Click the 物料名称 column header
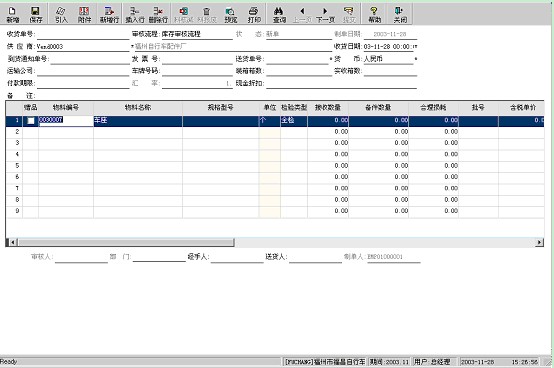 tap(138, 107)
